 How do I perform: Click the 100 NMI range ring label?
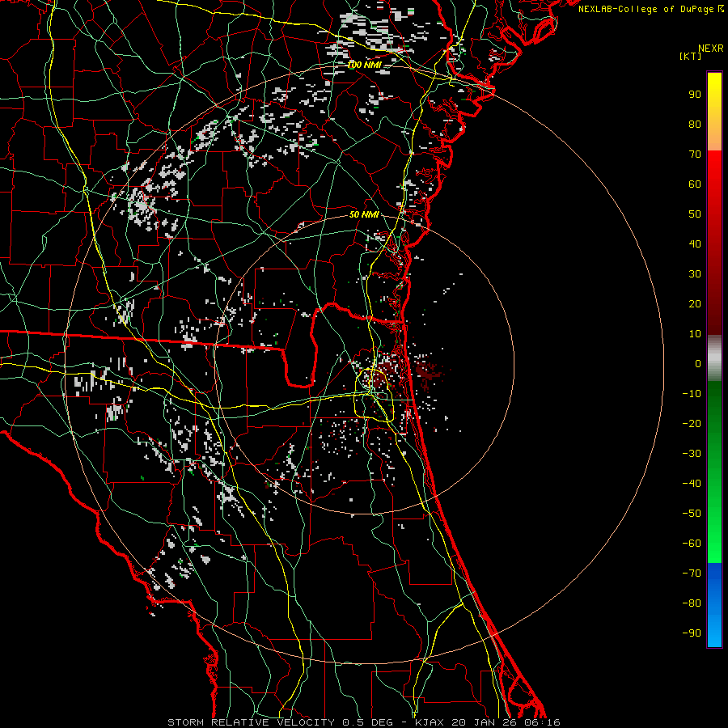pyautogui.click(x=365, y=65)
